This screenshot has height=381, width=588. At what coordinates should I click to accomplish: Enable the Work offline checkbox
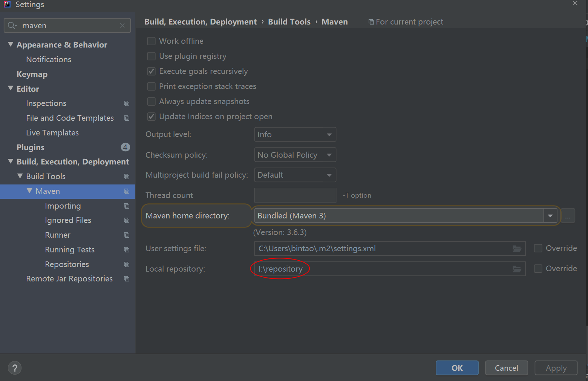[x=152, y=41]
